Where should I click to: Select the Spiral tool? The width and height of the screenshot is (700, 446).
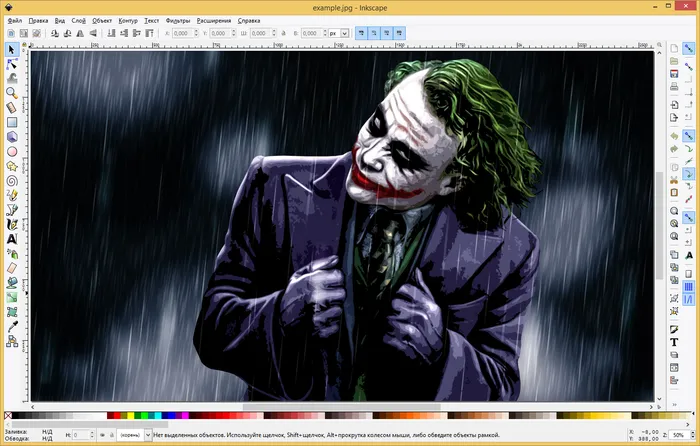click(x=12, y=181)
